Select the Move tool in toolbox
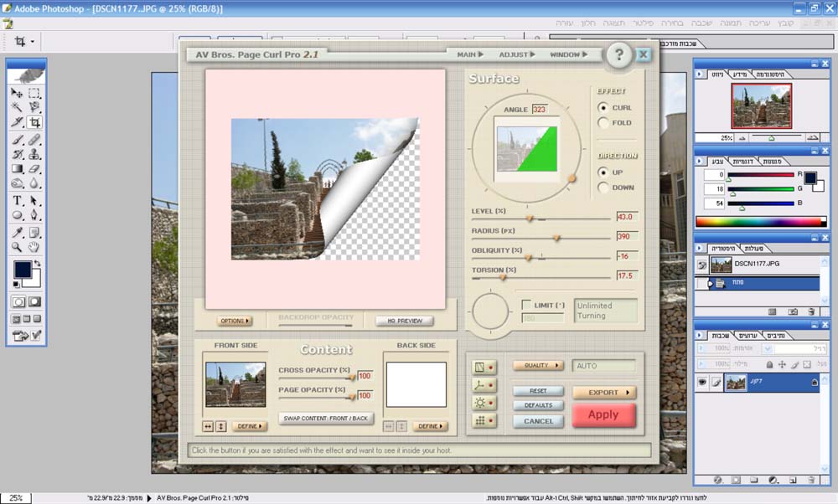This screenshot has width=838, height=504. pyautogui.click(x=17, y=93)
